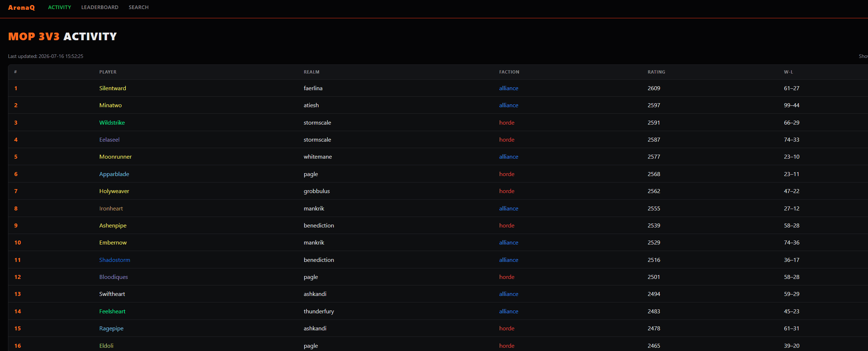The width and height of the screenshot is (868, 351).
Task: Open player Silentward's profile
Action: 113,88
